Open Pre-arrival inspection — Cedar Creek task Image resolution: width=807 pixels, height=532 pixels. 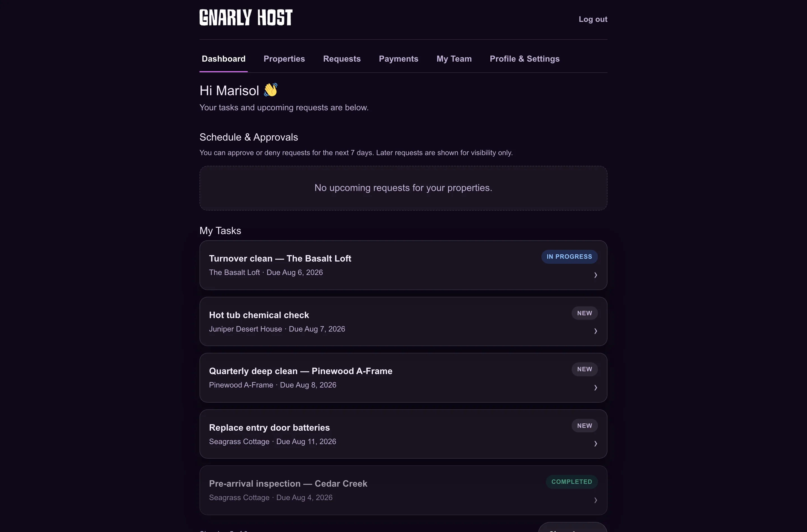coord(403,490)
